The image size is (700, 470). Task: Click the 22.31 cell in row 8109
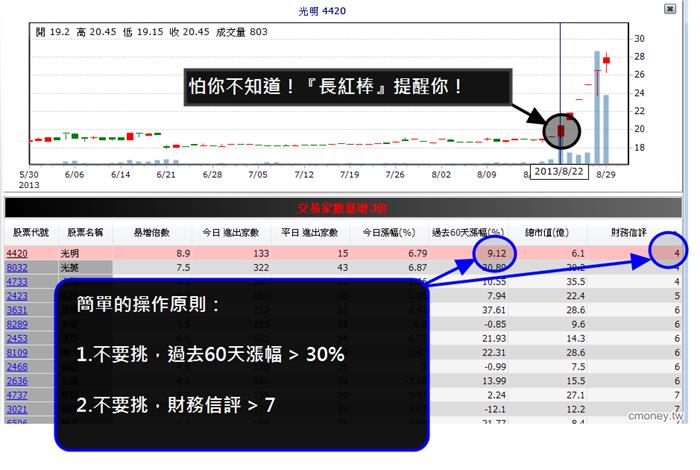click(494, 353)
